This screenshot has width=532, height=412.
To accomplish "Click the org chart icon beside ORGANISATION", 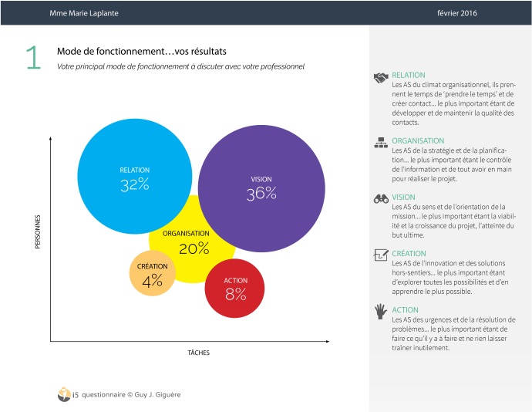I will (x=381, y=143).
